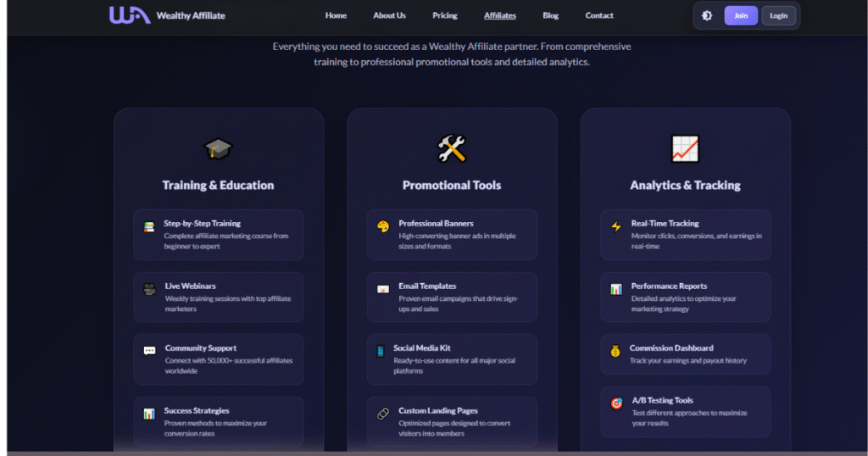868x456 pixels.
Task: Open the Blog page
Action: (550, 15)
